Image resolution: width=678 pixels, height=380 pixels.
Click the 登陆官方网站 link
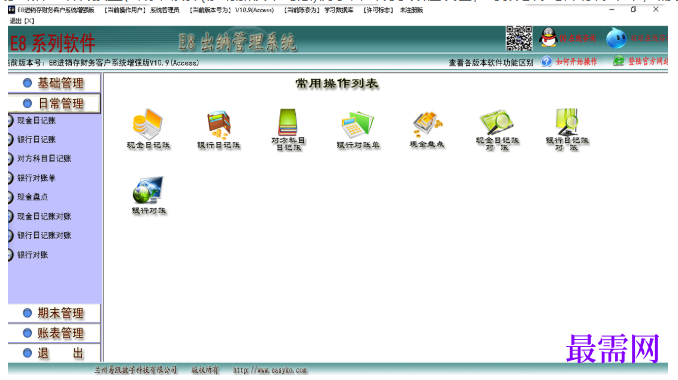pyautogui.click(x=648, y=61)
